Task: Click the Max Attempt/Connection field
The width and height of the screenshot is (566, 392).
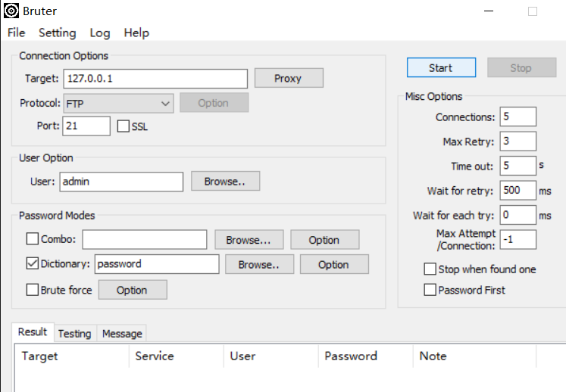Action: pos(518,239)
